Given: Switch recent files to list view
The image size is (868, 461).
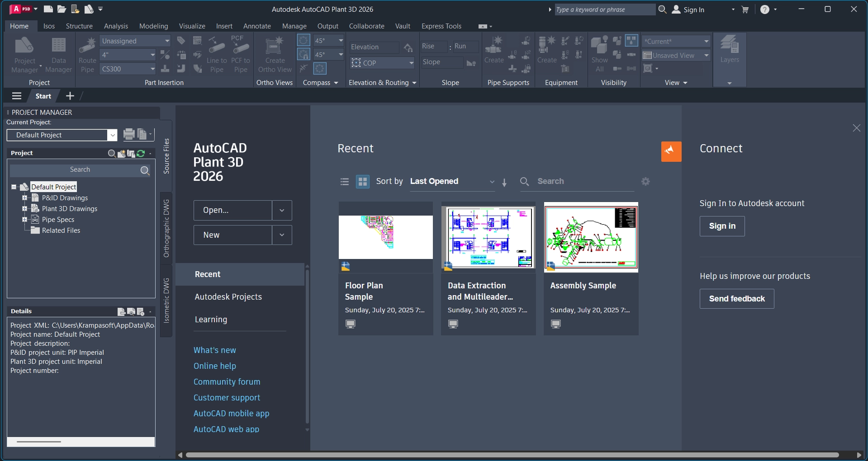Looking at the screenshot, I should (345, 182).
